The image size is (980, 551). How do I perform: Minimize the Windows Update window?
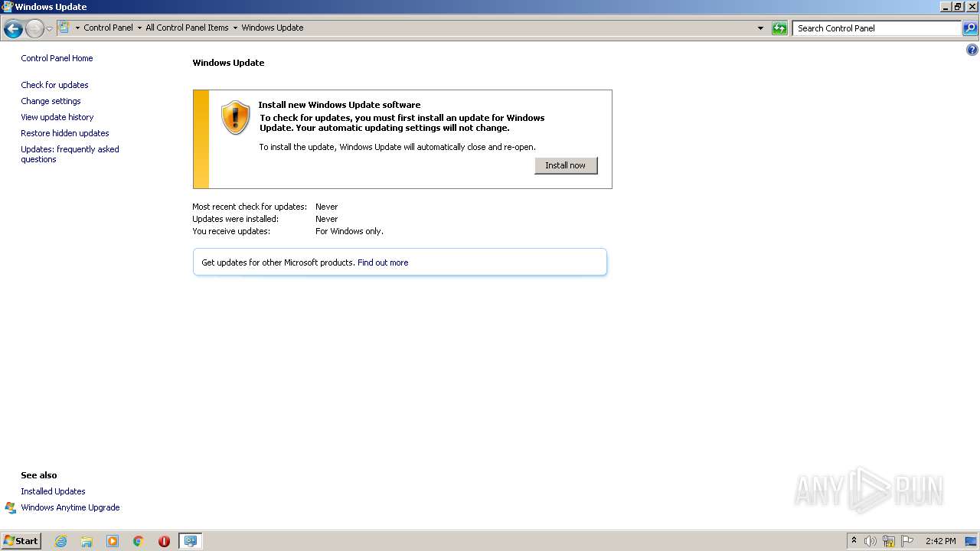[x=946, y=6]
